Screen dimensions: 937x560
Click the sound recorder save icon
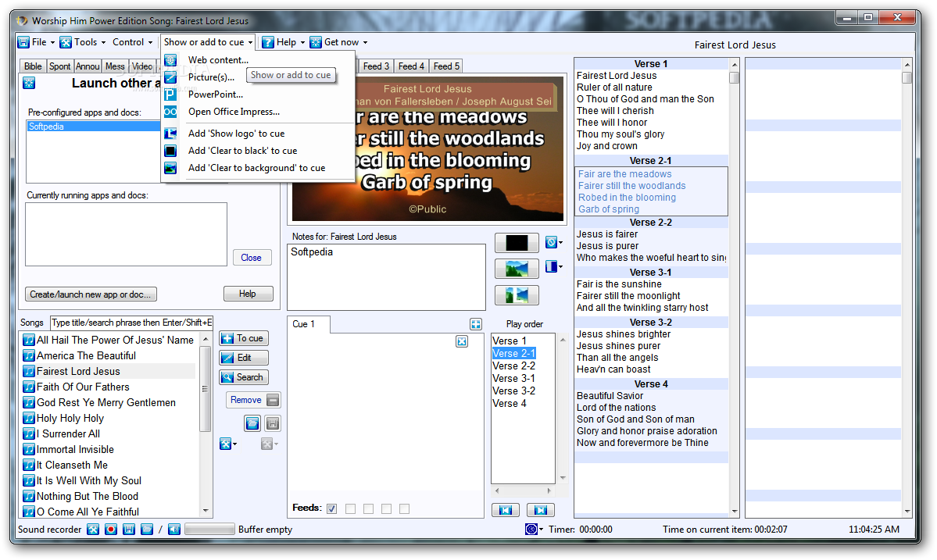pyautogui.click(x=128, y=529)
